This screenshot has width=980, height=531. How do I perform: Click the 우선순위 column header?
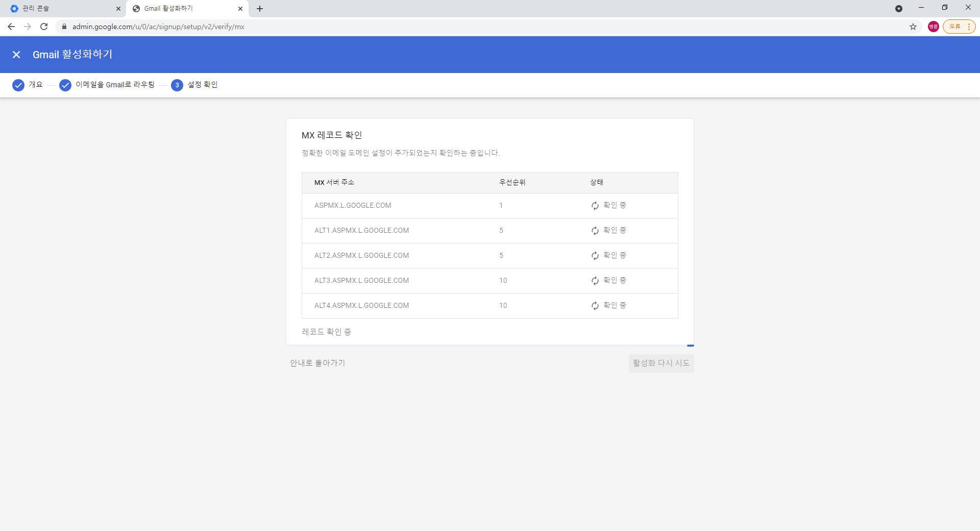512,182
